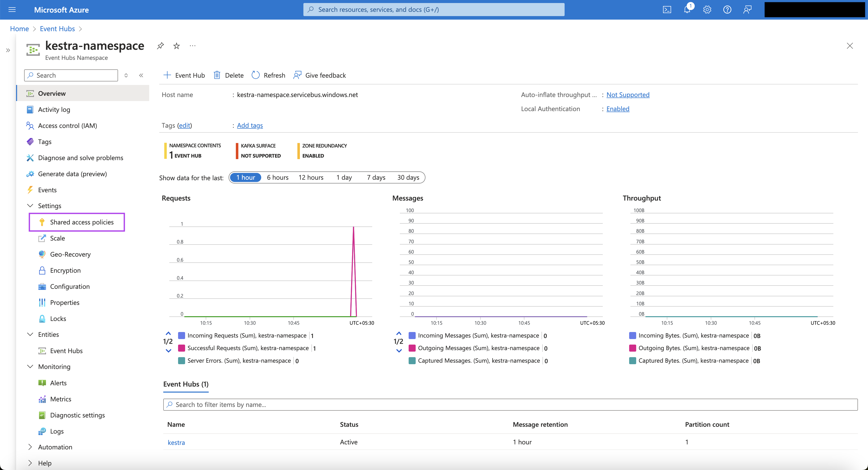Open the kestra Event Hub details
Image resolution: width=868 pixels, height=470 pixels.
pos(176,442)
